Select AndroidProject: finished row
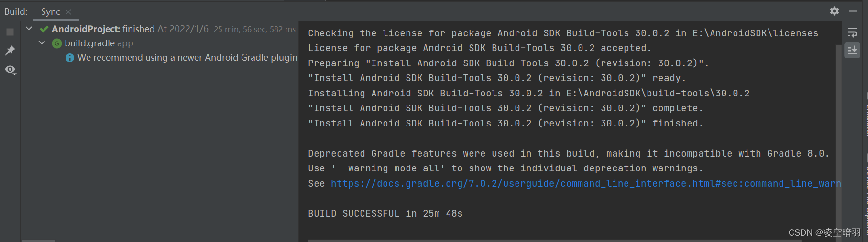 [x=160, y=29]
